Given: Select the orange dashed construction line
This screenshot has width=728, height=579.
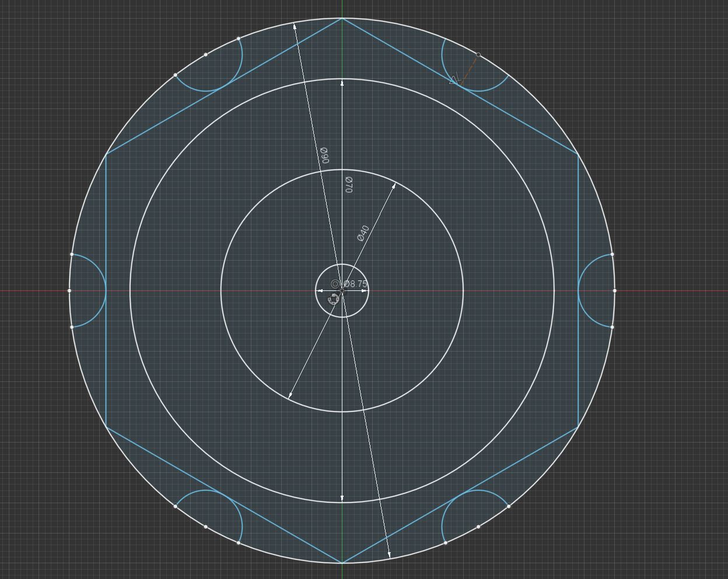Looking at the screenshot, I should (470, 67).
